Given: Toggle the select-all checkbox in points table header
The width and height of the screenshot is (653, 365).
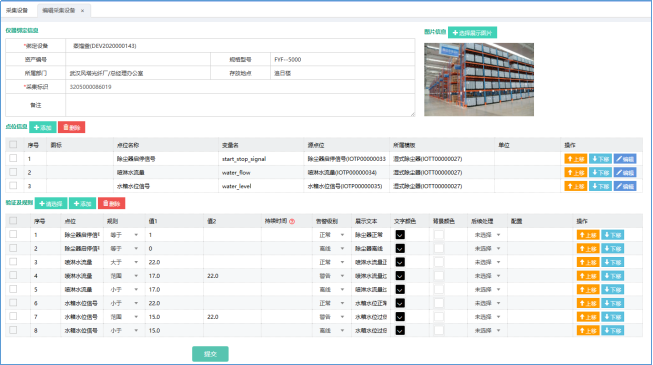Looking at the screenshot, I should pyautogui.click(x=13, y=145).
